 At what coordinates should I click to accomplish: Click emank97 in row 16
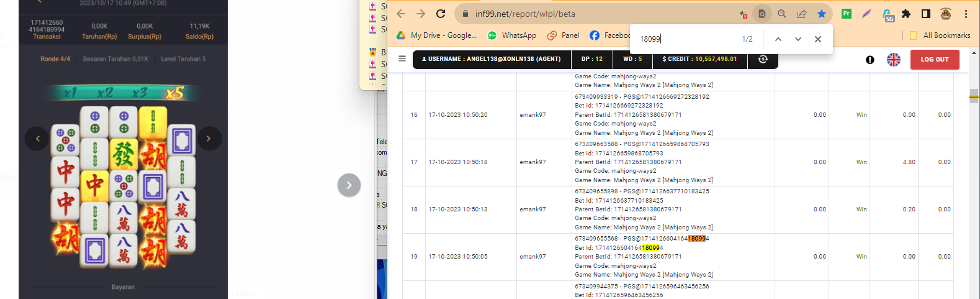coord(533,115)
